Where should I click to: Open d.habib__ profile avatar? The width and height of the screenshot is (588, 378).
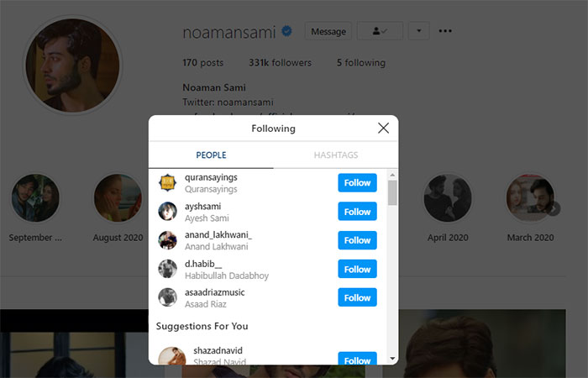pyautogui.click(x=168, y=269)
